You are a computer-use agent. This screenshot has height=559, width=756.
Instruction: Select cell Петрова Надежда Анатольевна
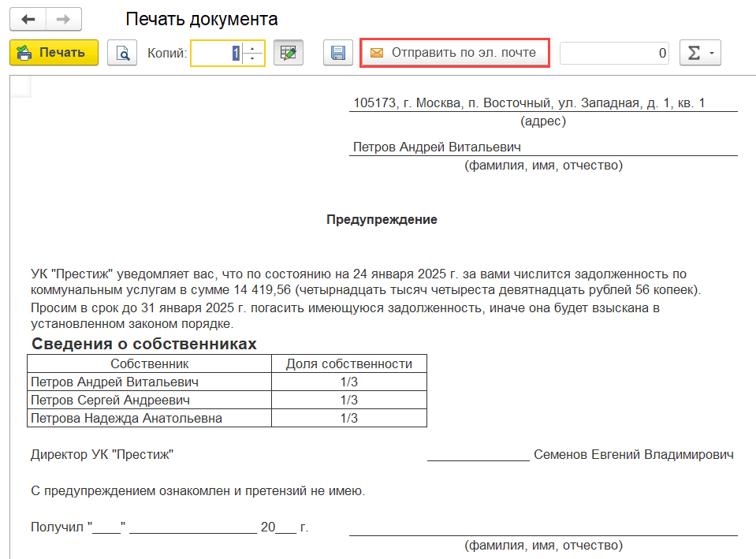pyautogui.click(x=150, y=418)
